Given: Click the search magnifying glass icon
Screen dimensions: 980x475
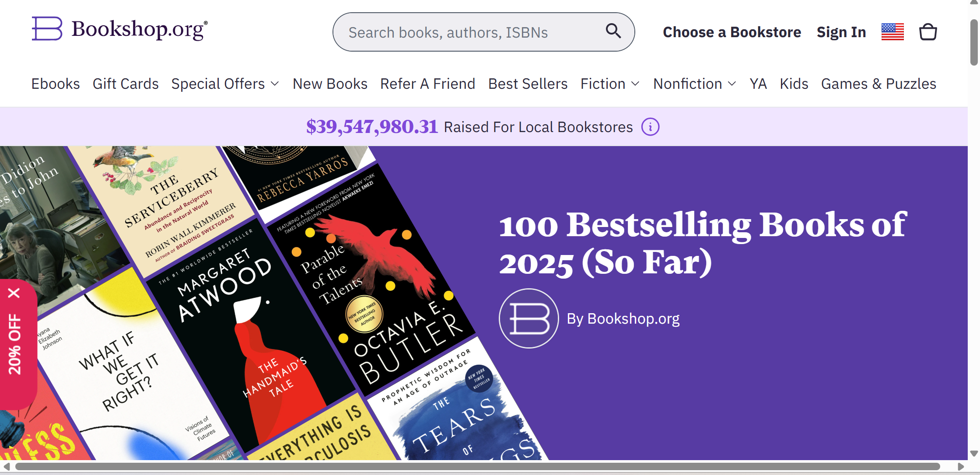Looking at the screenshot, I should pos(613,31).
